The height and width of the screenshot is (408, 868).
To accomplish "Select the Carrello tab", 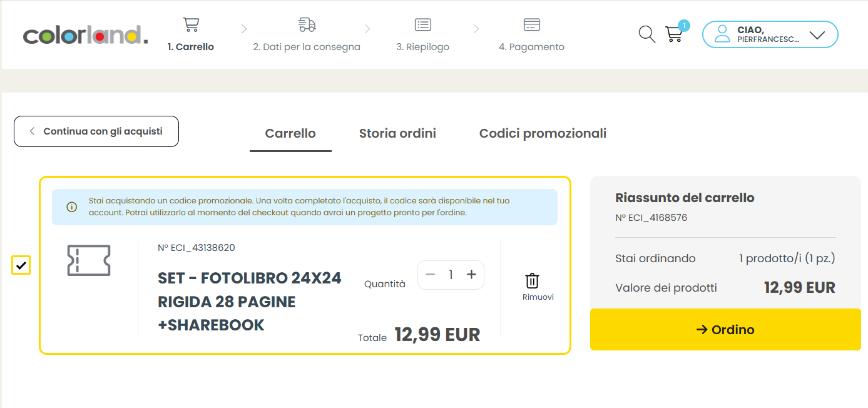I will [290, 133].
